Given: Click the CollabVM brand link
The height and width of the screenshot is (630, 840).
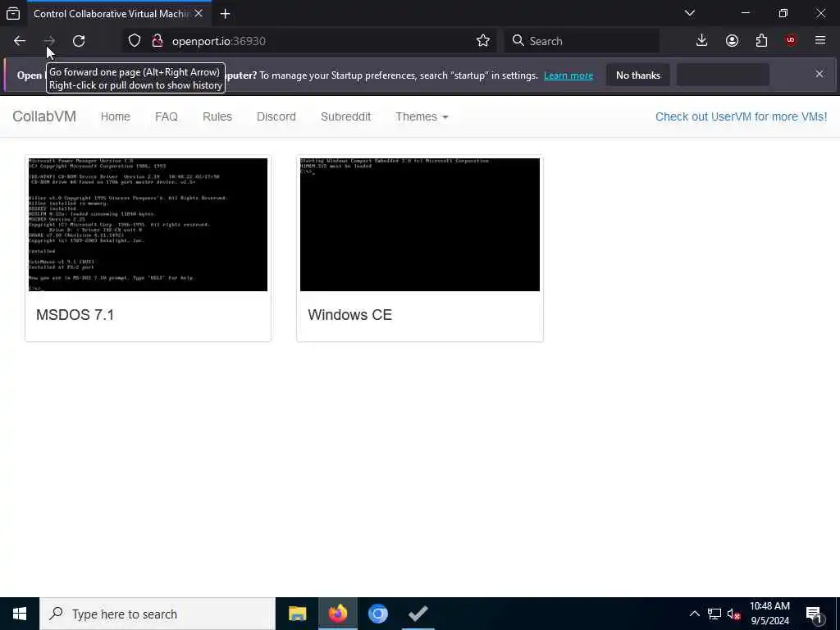Looking at the screenshot, I should coord(44,116).
